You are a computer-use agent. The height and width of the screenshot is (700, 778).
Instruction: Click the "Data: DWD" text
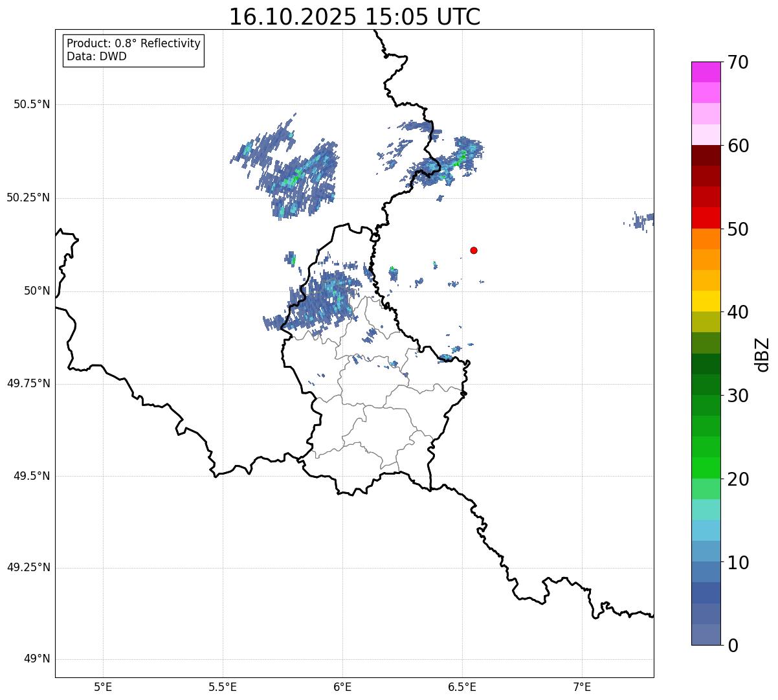pos(96,56)
